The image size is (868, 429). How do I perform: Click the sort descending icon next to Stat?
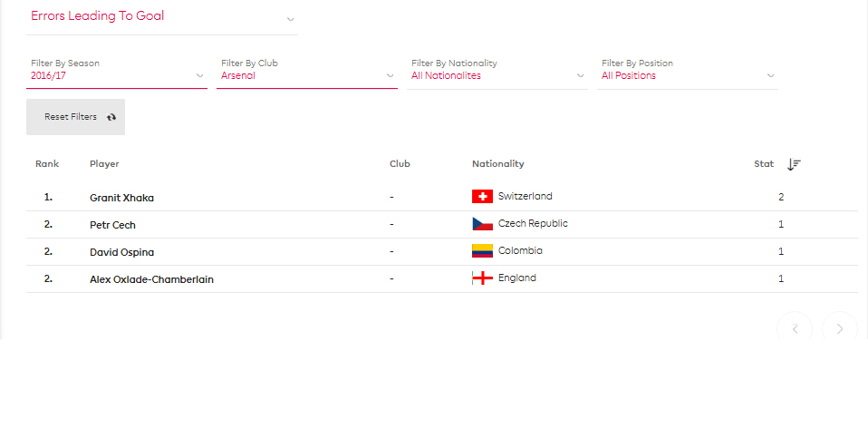tap(794, 164)
